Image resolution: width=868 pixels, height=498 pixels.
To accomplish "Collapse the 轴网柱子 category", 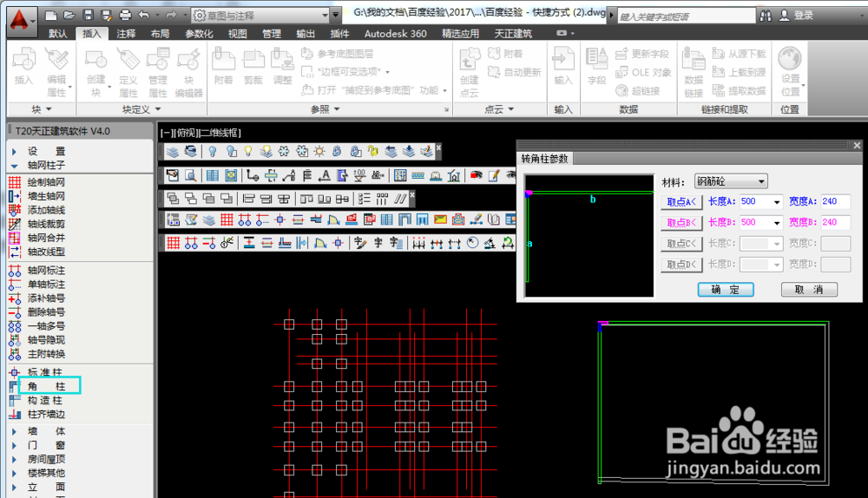I will click(x=47, y=165).
